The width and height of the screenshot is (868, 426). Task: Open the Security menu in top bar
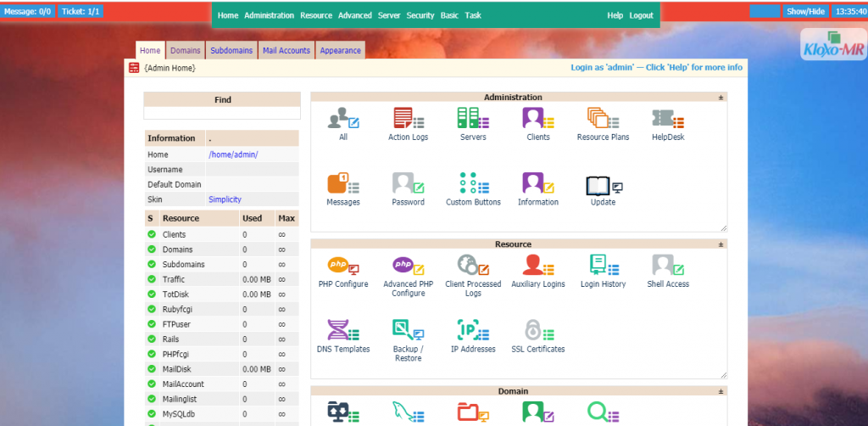tap(420, 15)
